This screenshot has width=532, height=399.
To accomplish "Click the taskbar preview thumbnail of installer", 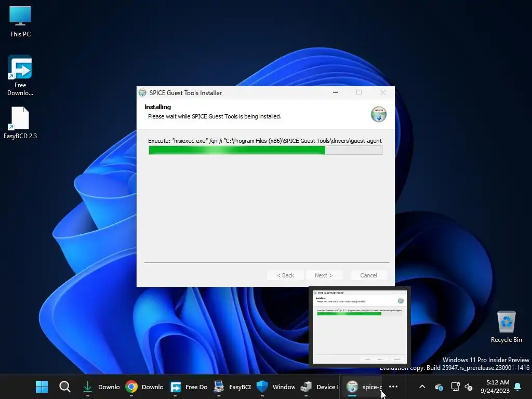I will click(x=360, y=327).
